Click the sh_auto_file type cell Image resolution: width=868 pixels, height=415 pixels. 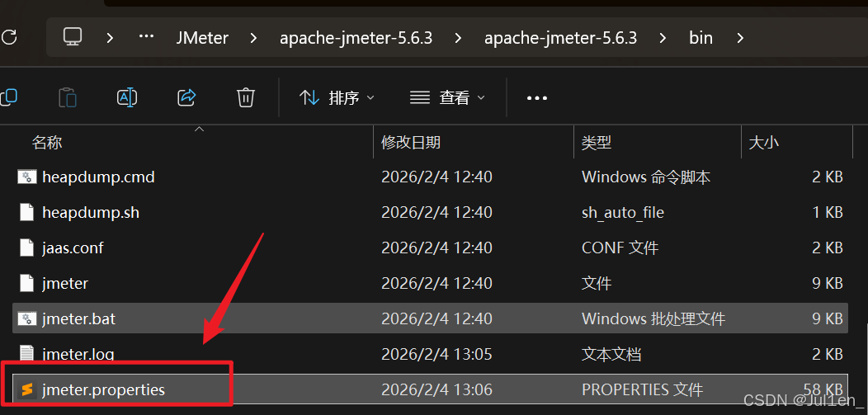pyautogui.click(x=623, y=213)
